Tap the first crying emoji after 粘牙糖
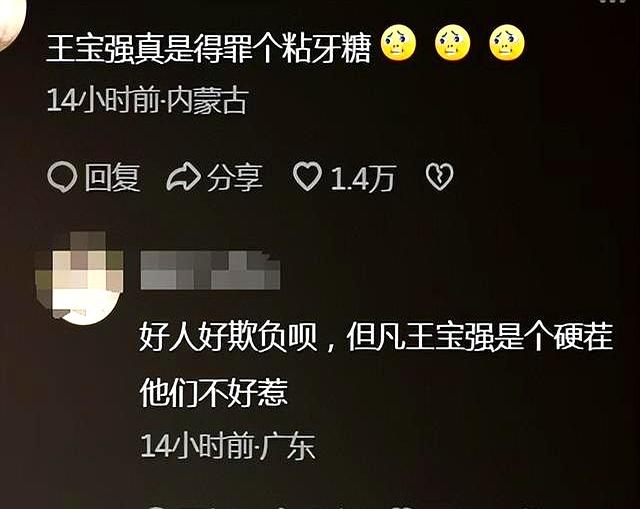640x509 pixels. [398, 43]
